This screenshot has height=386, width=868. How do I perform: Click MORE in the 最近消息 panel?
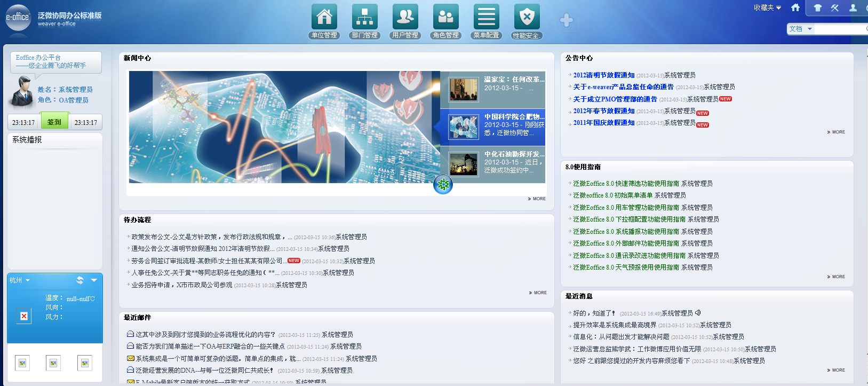(x=836, y=370)
